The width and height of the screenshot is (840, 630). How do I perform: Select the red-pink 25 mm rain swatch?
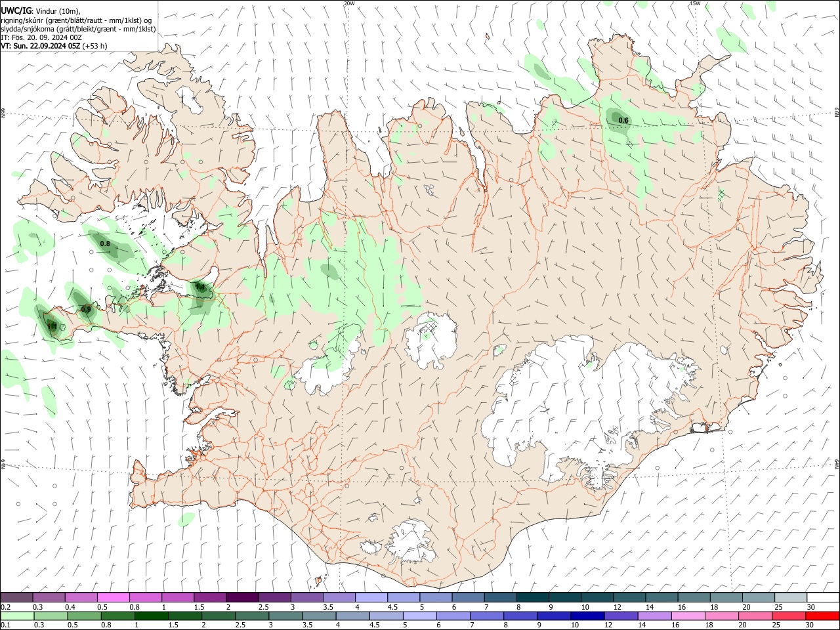pyautogui.click(x=789, y=616)
